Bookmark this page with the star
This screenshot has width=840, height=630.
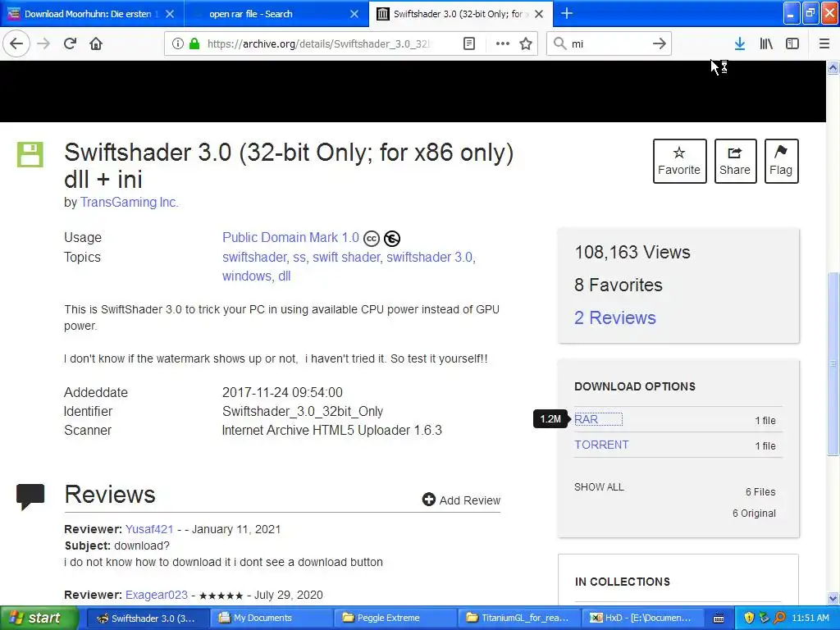pos(526,43)
